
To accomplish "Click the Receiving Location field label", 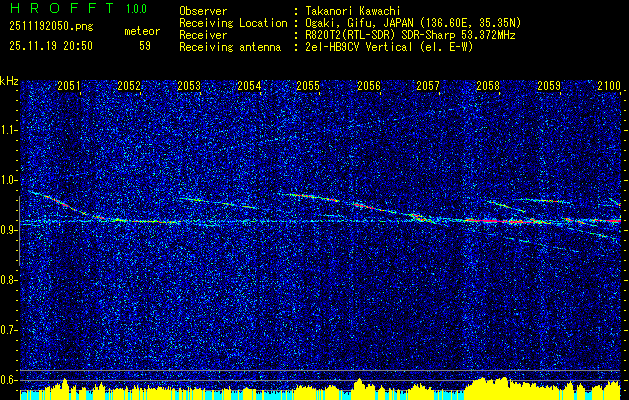I will point(233,23).
